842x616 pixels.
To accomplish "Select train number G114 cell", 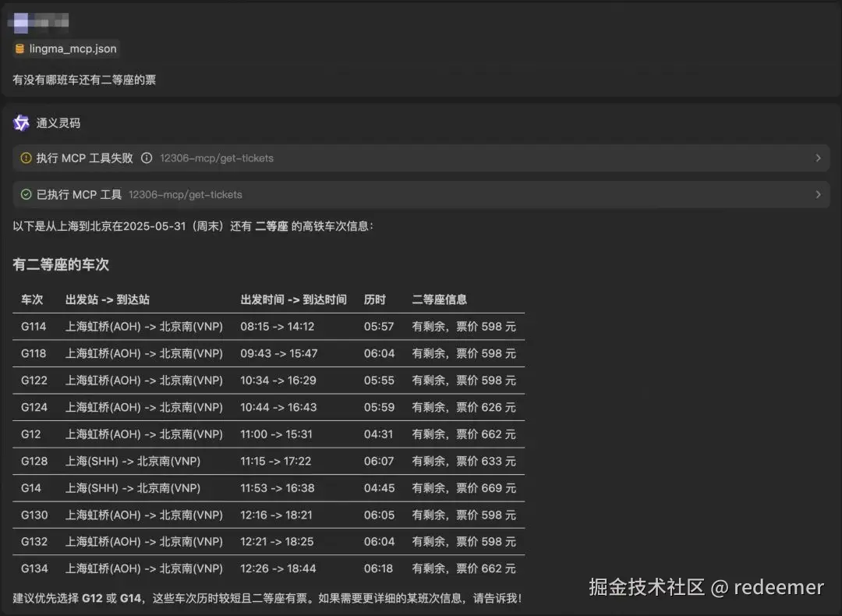I will (34, 327).
